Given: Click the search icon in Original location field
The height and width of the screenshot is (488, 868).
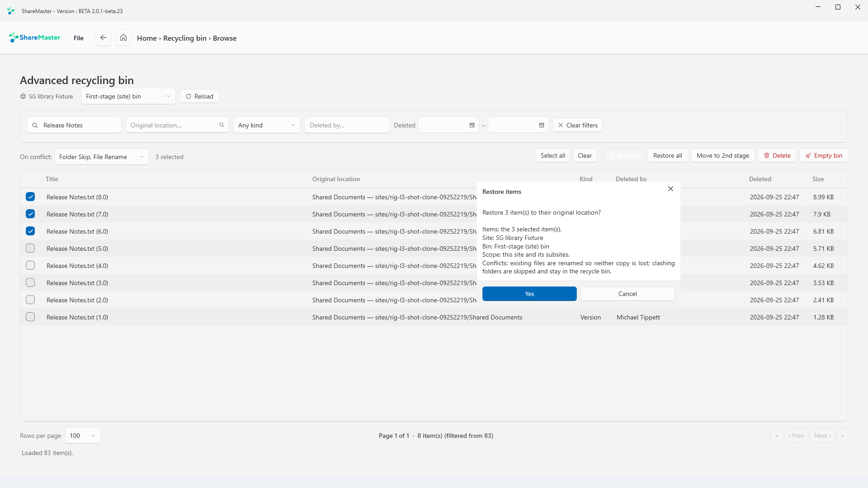Looking at the screenshot, I should click(222, 125).
